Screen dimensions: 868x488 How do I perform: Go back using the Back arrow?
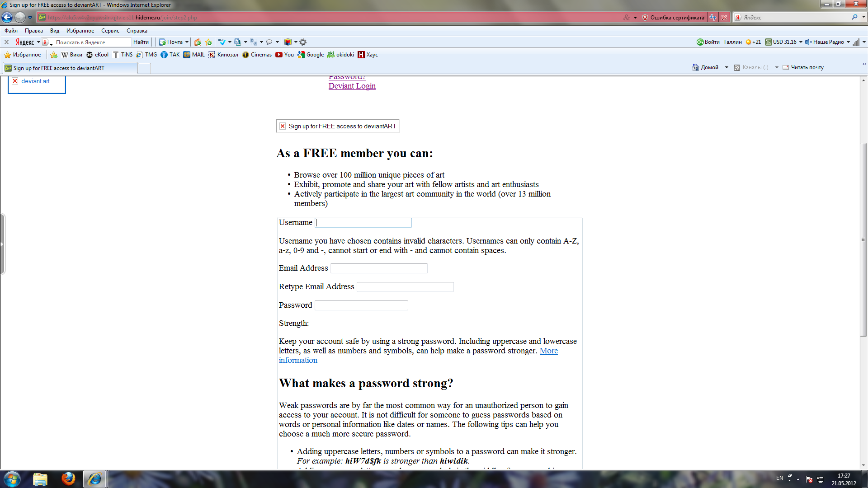tap(7, 17)
